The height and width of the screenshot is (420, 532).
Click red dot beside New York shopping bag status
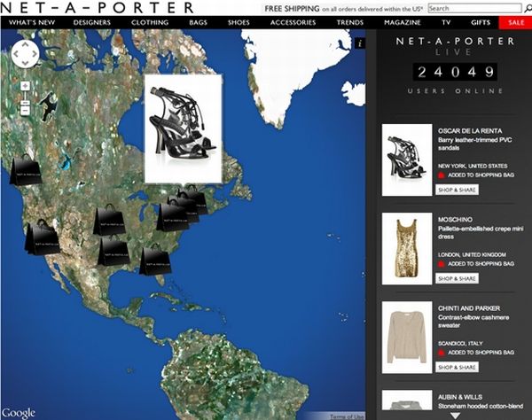pyautogui.click(x=441, y=175)
